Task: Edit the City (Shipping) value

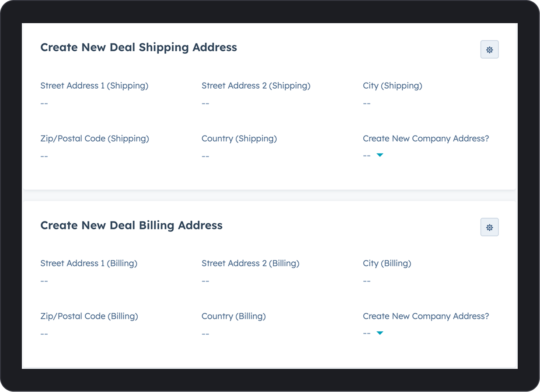Action: coord(367,104)
